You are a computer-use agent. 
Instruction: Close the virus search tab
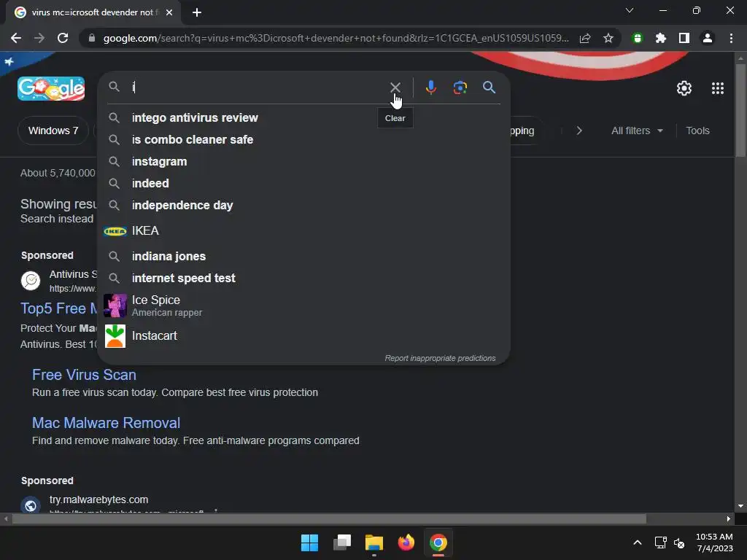point(169,12)
